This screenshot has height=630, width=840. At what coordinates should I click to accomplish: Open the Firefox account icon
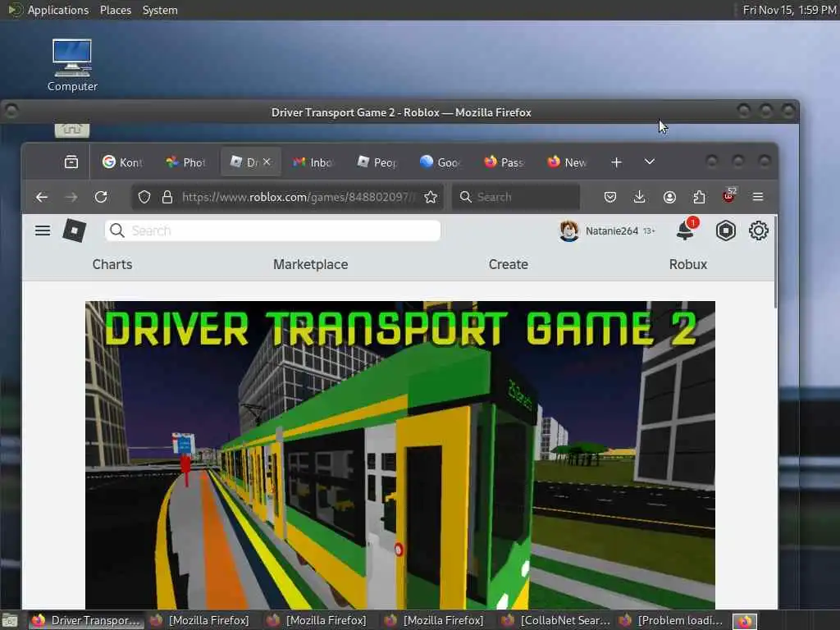coord(669,197)
